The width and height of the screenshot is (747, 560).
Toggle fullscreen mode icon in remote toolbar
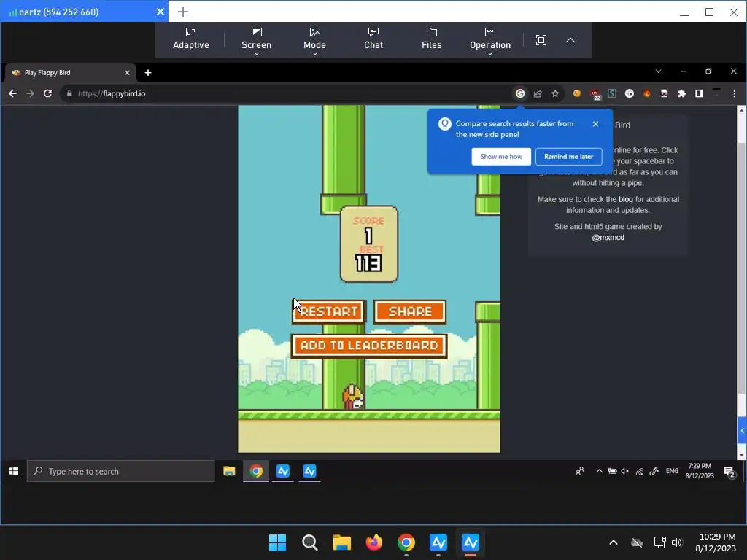[x=541, y=40]
